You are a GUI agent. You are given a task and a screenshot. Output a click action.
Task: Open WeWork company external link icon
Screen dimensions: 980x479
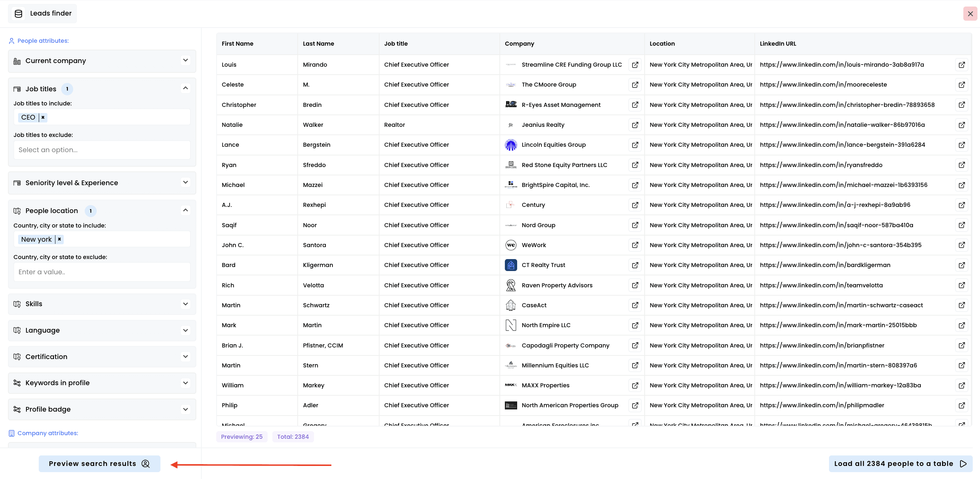(x=635, y=245)
